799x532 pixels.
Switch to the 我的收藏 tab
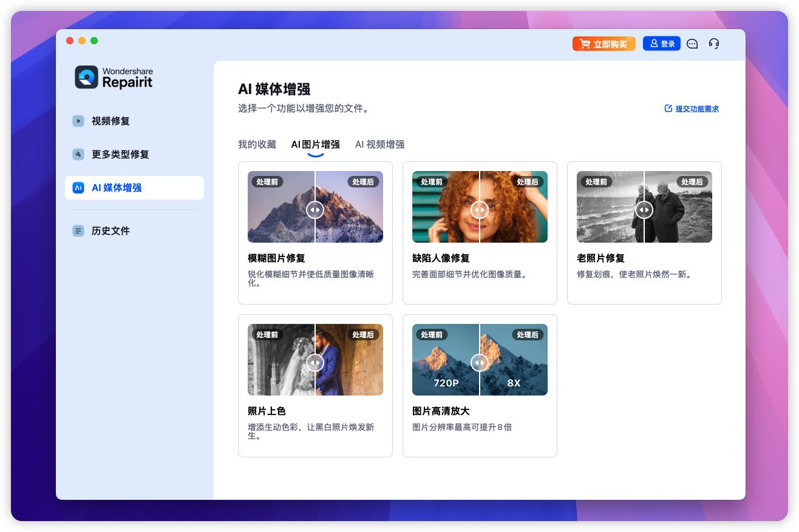point(257,144)
